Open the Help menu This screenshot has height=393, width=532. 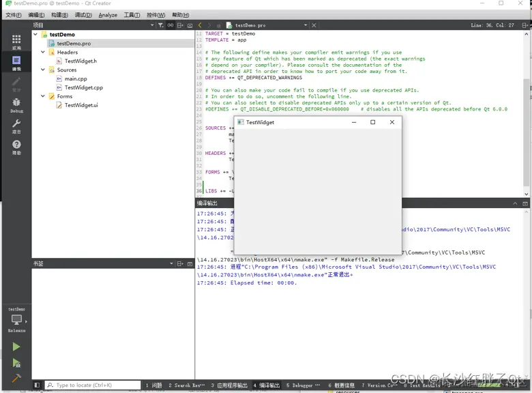180,15
